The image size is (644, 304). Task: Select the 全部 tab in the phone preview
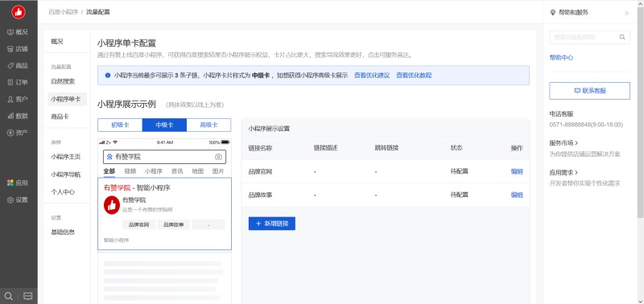click(x=109, y=171)
